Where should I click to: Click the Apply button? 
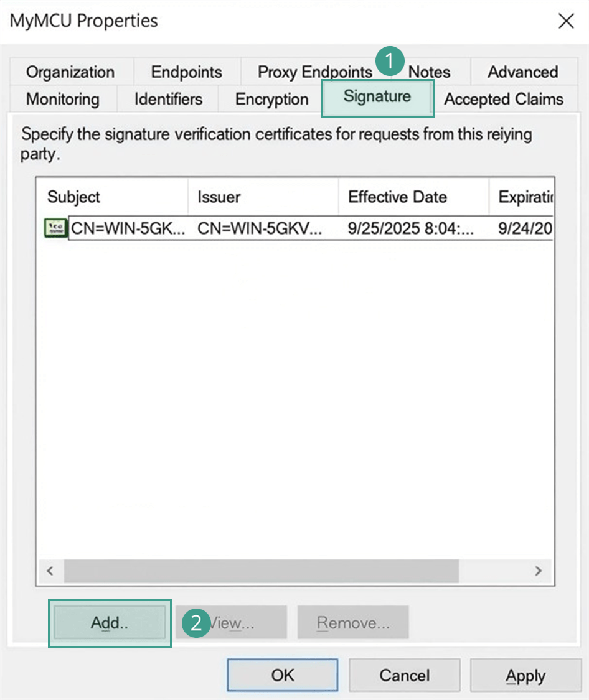(525, 675)
